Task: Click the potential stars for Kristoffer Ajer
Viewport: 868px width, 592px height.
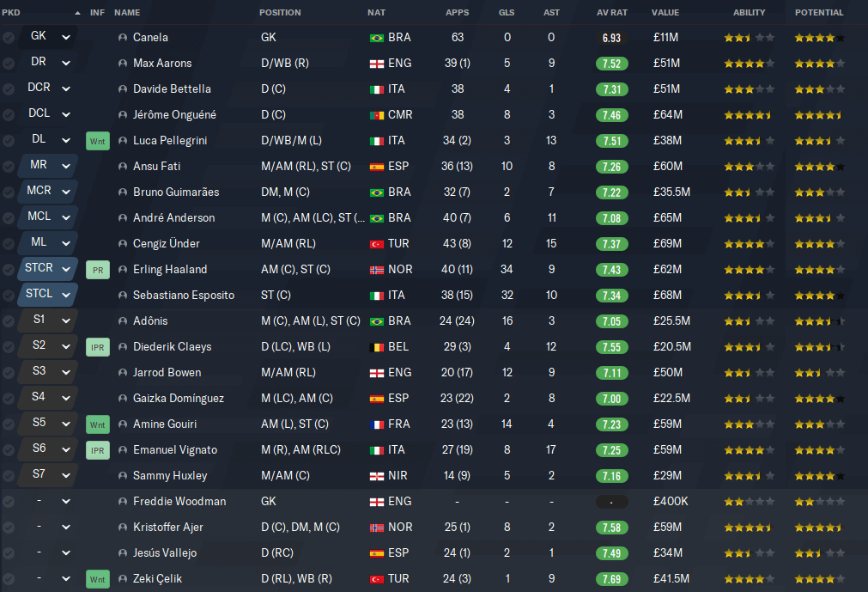Action: tap(819, 528)
